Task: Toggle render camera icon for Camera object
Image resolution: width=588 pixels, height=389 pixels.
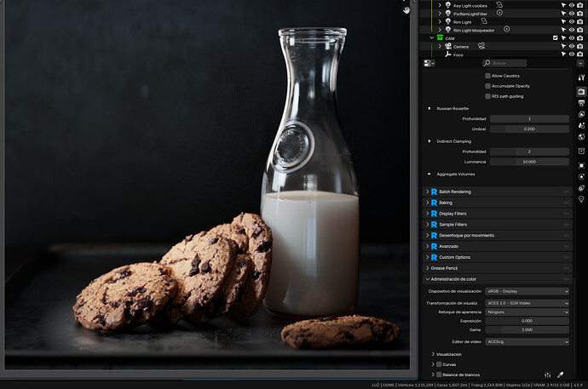Action: click(579, 46)
